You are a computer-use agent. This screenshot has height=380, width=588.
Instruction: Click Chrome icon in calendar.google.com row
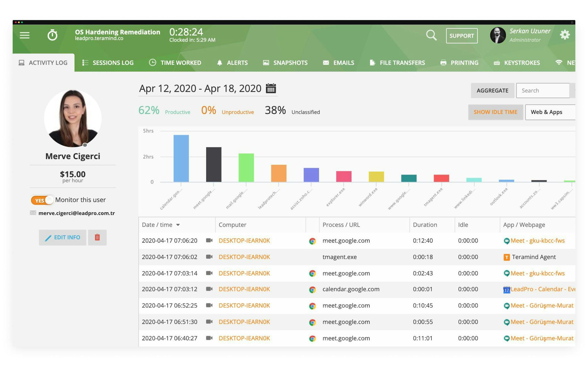coord(312,290)
